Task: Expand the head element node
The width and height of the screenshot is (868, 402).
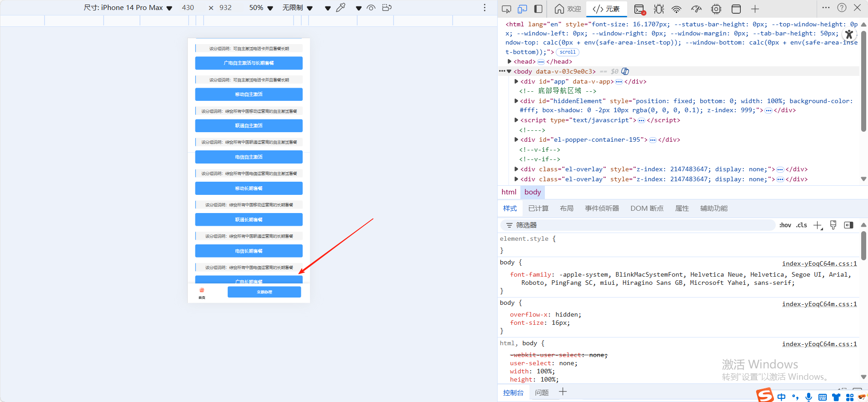Action: tap(509, 62)
